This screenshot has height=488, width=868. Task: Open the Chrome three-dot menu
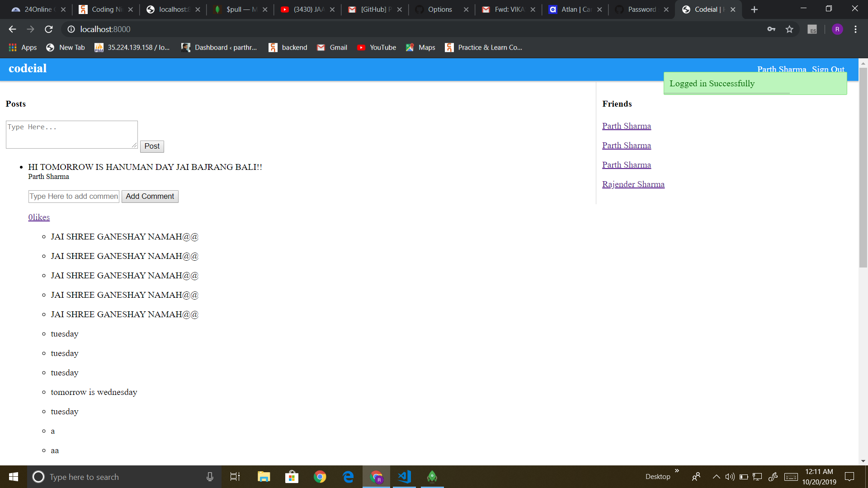pos(855,29)
